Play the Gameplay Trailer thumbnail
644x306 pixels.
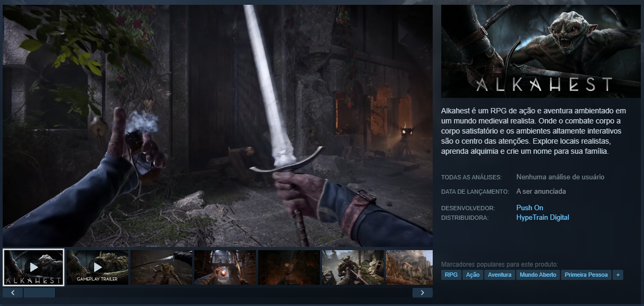click(x=97, y=267)
